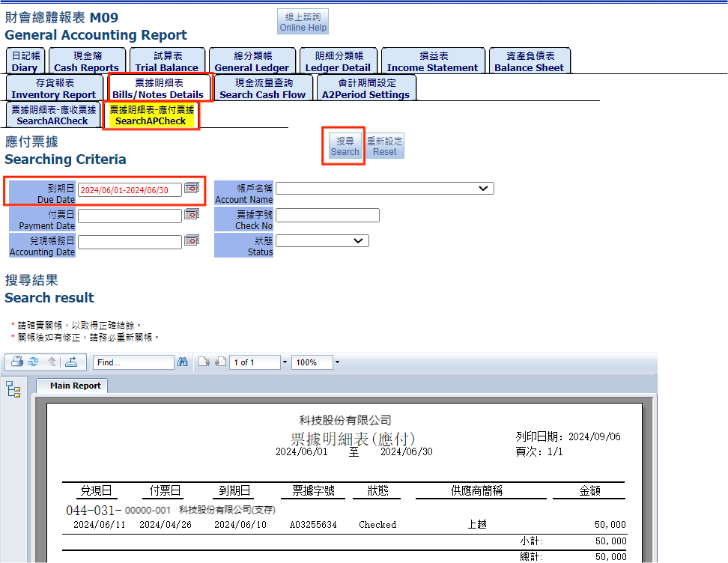This screenshot has width=728, height=563.
Task: Go to next report page
Action: click(x=204, y=362)
